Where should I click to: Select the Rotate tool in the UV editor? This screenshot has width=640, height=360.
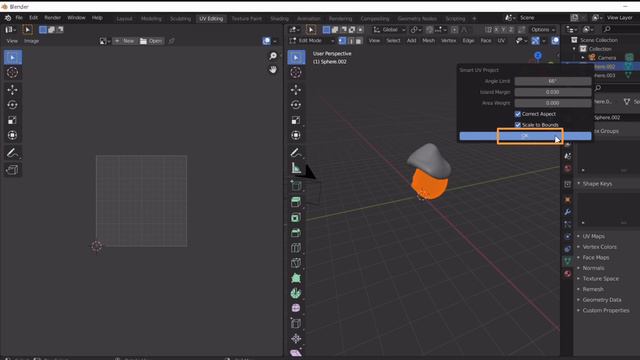coord(13,104)
